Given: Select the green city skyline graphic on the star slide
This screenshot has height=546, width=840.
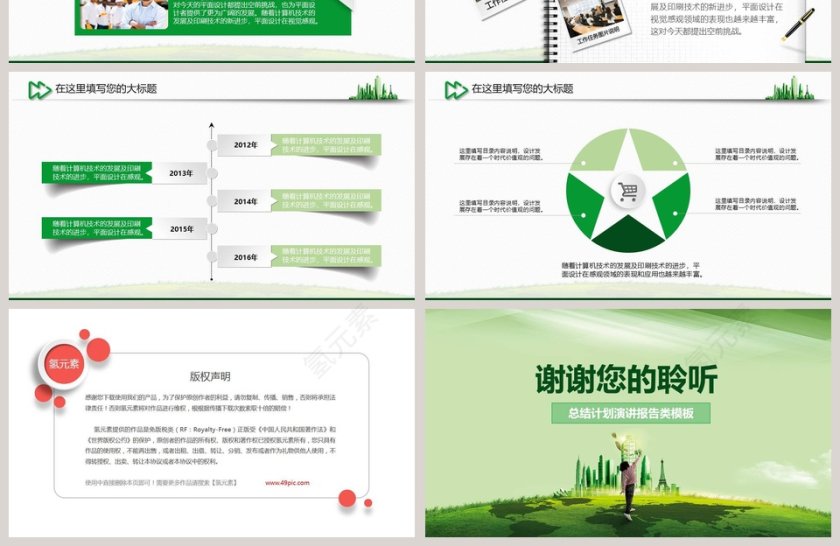Looking at the screenshot, I should 790,88.
